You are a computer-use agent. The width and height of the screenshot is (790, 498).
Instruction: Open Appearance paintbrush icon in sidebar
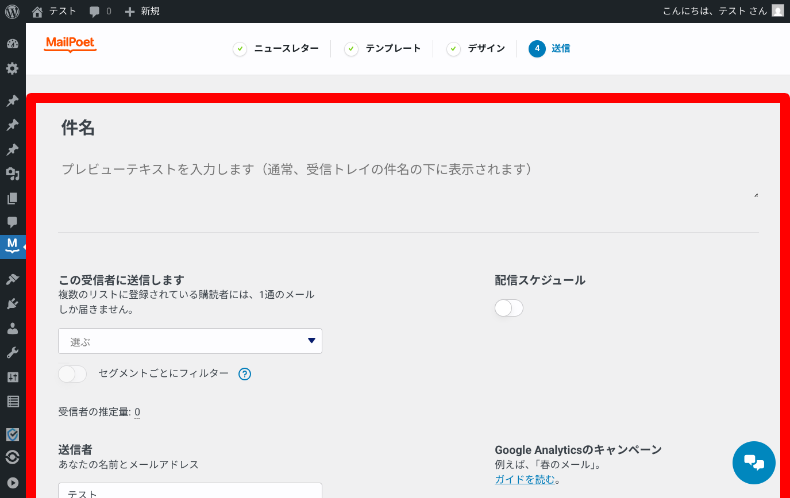click(x=13, y=279)
